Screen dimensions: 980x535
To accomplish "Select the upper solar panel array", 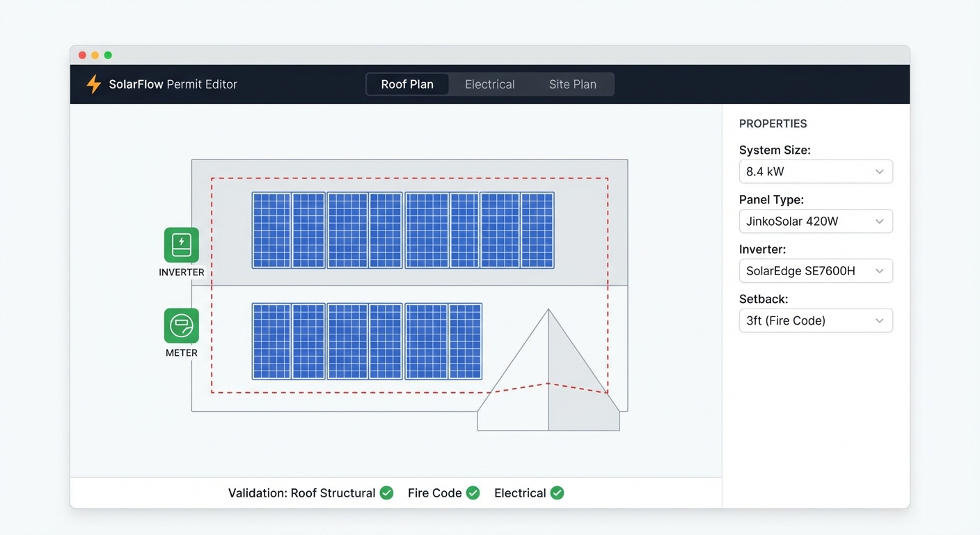I will 402,231.
